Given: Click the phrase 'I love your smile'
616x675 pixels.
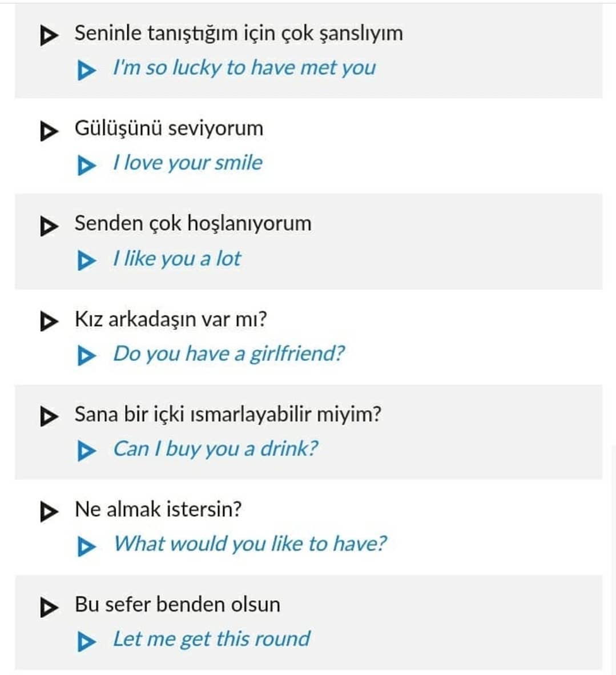Looking at the screenshot, I should (188, 163).
